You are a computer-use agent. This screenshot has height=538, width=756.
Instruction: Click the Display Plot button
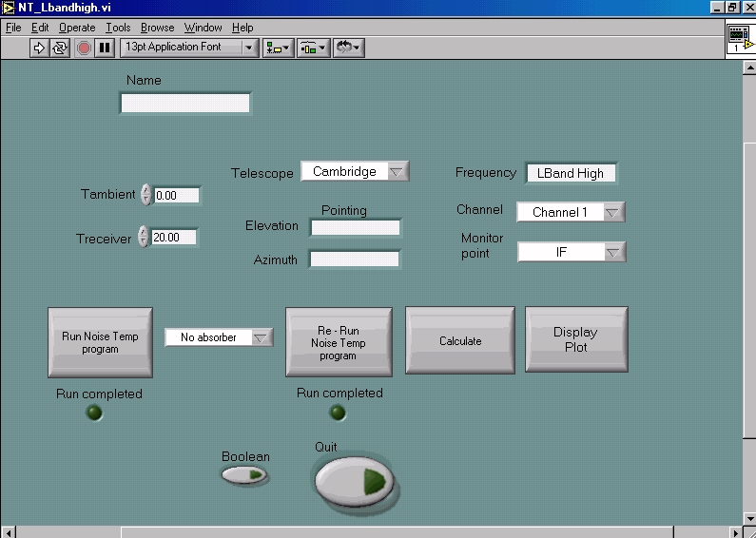[x=576, y=339]
